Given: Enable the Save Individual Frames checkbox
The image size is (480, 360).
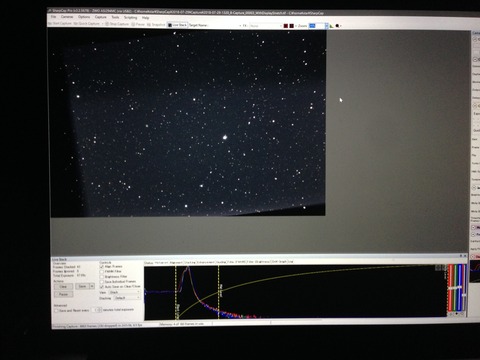Looking at the screenshot, I should pyautogui.click(x=102, y=282).
